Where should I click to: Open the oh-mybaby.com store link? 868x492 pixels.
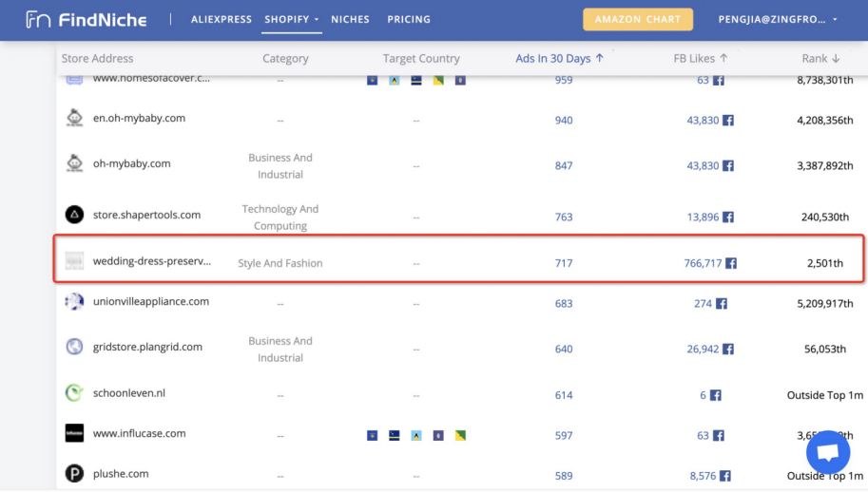tap(132, 163)
